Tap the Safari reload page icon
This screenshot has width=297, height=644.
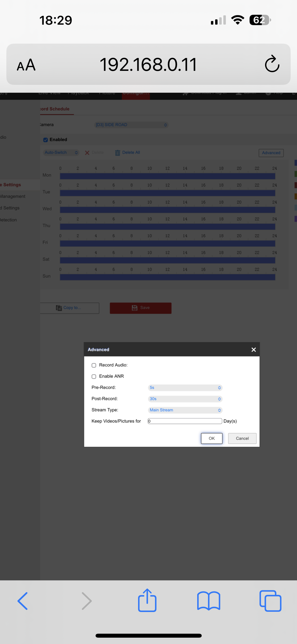[272, 64]
